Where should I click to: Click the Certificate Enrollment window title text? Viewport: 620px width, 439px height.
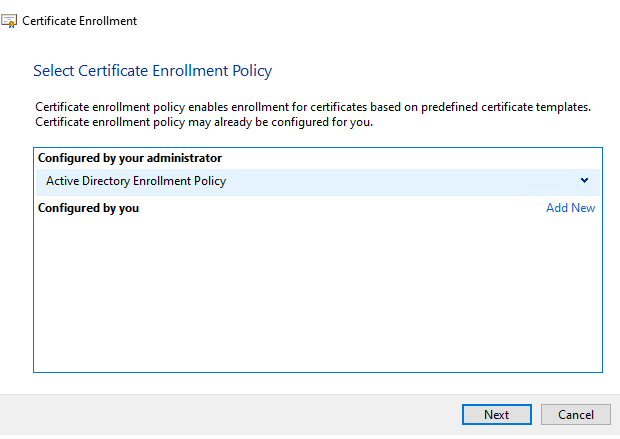pos(80,20)
